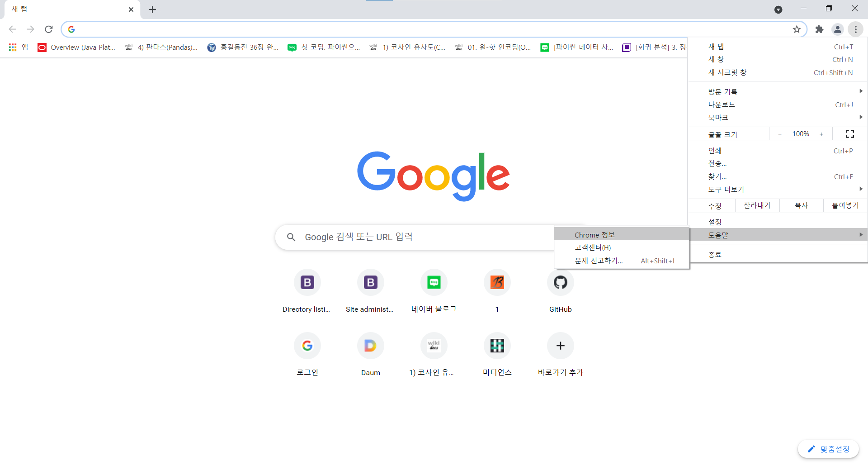Open Overview (Java Plat... bookmark
The image size is (868, 466).
click(x=76, y=47)
